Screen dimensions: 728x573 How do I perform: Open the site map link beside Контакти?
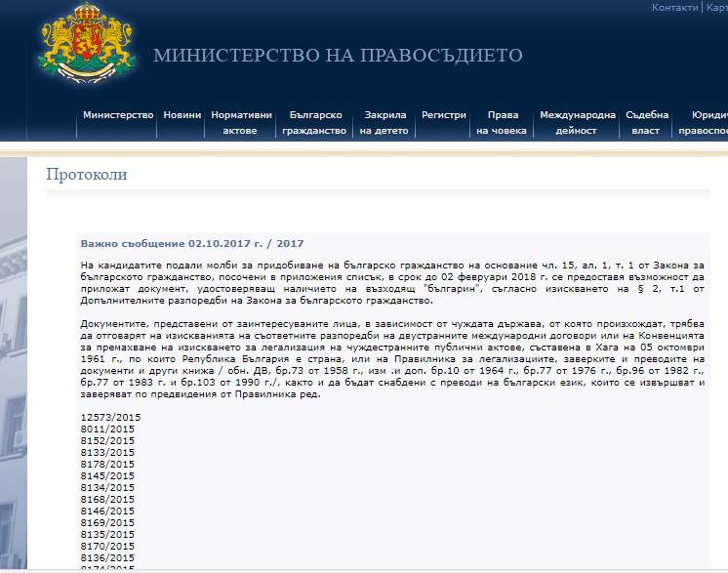[716, 7]
